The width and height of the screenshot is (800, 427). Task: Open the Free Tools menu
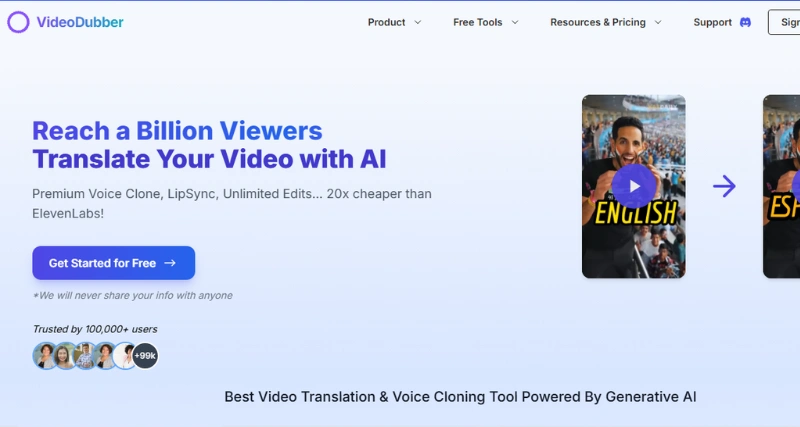(x=486, y=22)
